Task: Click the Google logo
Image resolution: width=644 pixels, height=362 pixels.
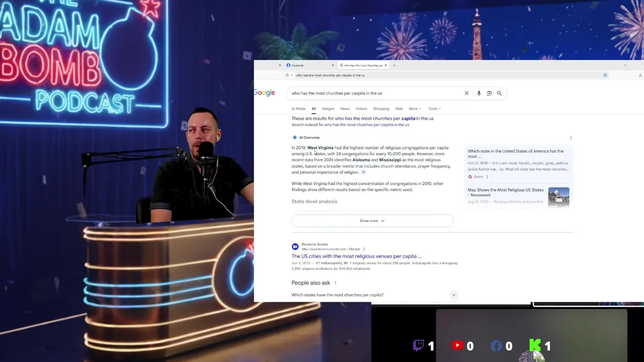Action: [x=264, y=93]
